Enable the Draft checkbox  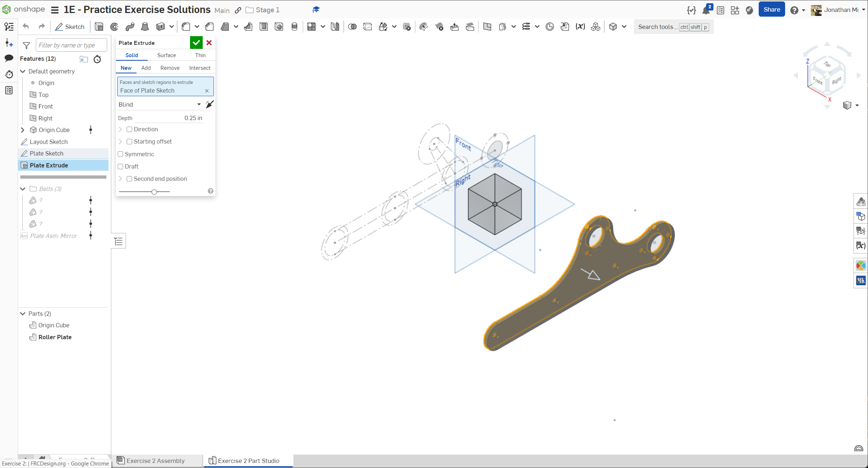pyautogui.click(x=121, y=166)
